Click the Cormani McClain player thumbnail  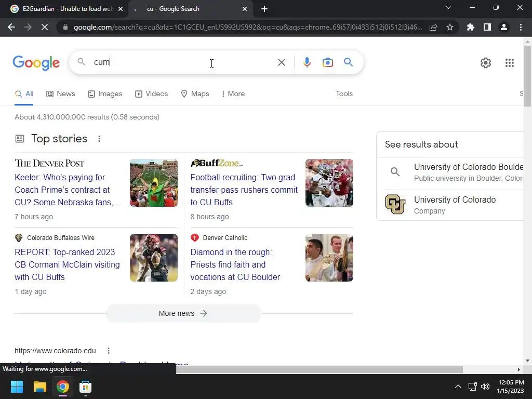(154, 258)
